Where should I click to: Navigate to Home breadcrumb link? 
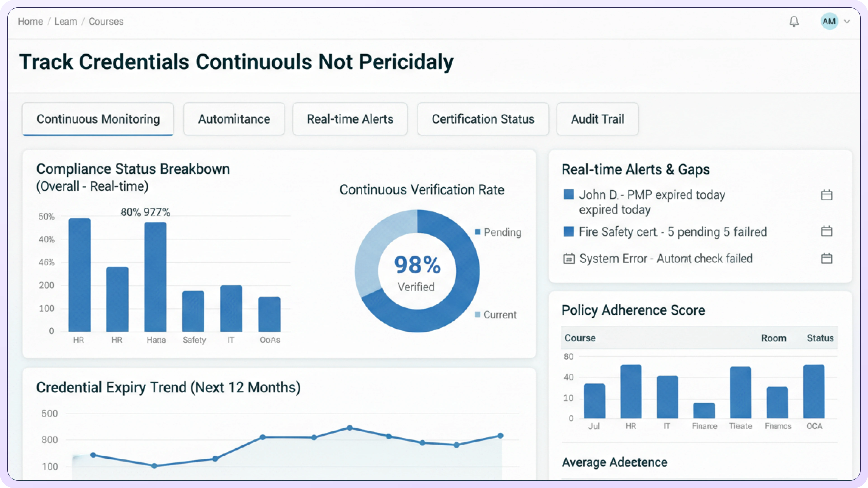30,21
